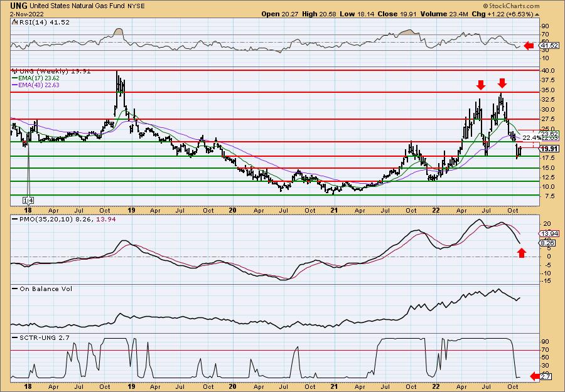Image resolution: width=565 pixels, height=392 pixels.
Task: Click the small icon before RSI(14) label
Action: pos(14,22)
